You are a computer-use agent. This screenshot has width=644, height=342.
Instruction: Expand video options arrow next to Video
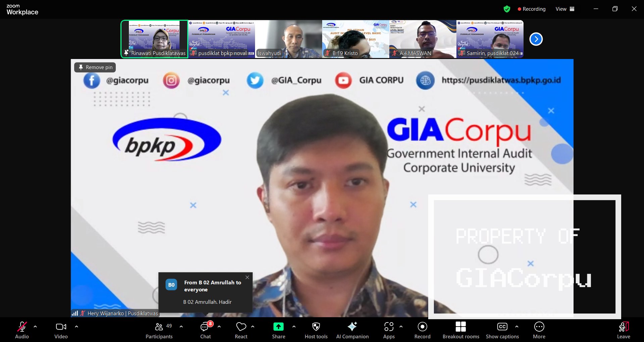(77, 326)
